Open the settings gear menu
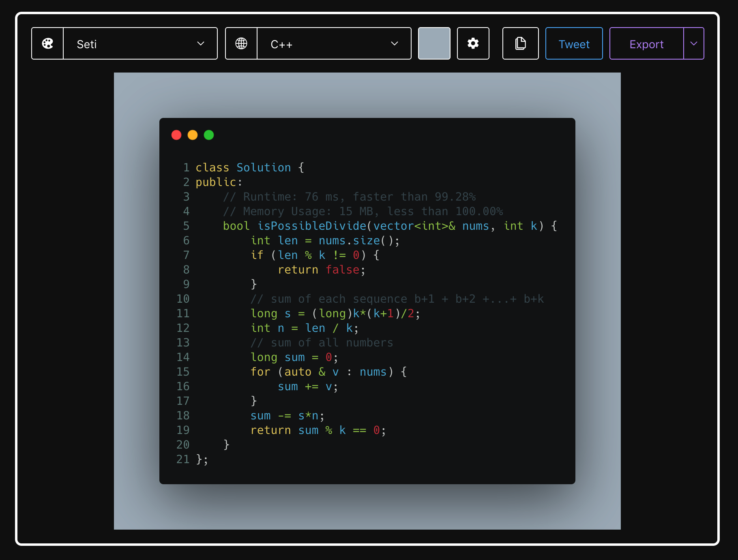Screen dimensions: 738x560 (x=473, y=44)
